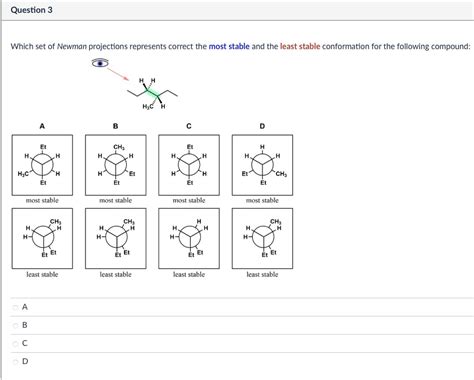Viewport: 474px width, 380px height.
Task: Click the H3C label under the skeletal structure
Action: click(148, 107)
